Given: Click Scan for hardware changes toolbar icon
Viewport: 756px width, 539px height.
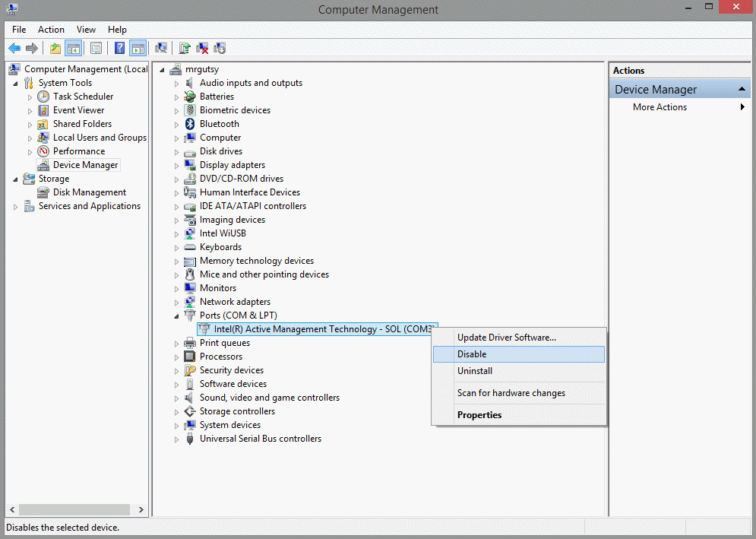Looking at the screenshot, I should click(160, 48).
